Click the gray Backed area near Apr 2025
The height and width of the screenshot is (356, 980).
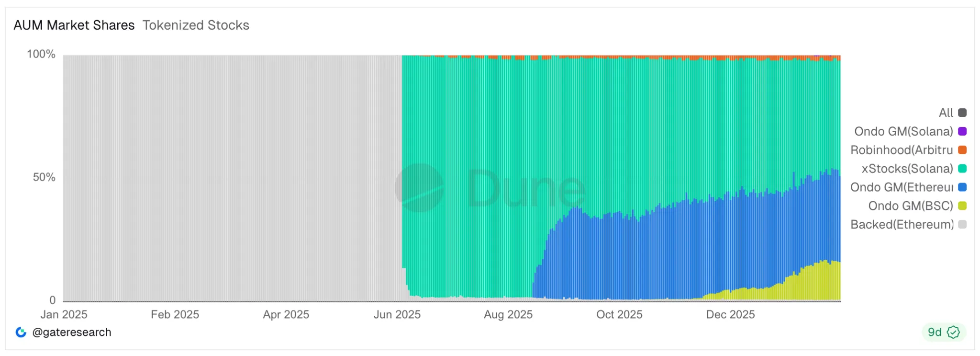pyautogui.click(x=286, y=182)
